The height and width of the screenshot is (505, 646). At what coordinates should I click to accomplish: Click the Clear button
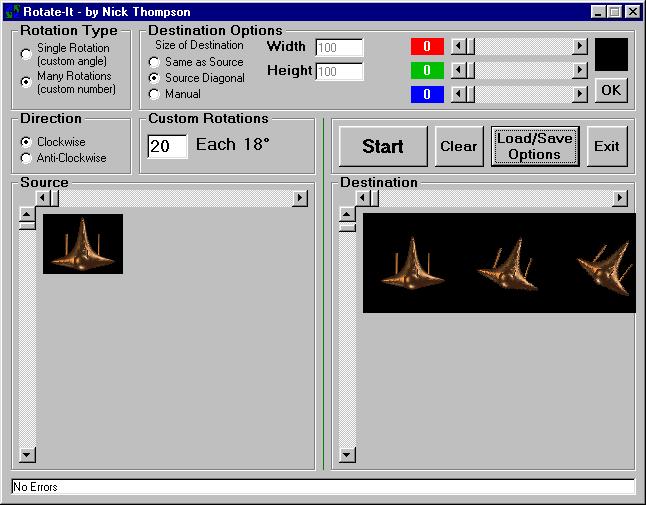[459, 146]
